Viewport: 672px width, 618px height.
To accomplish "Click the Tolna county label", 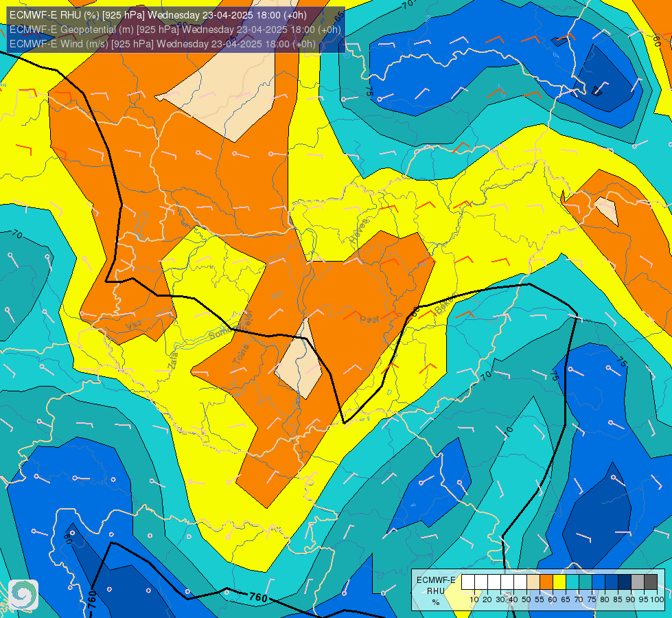I will (x=241, y=354).
